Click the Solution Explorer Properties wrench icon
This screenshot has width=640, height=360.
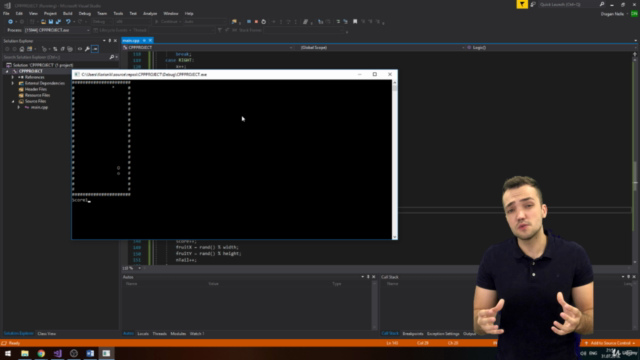(x=87, y=49)
